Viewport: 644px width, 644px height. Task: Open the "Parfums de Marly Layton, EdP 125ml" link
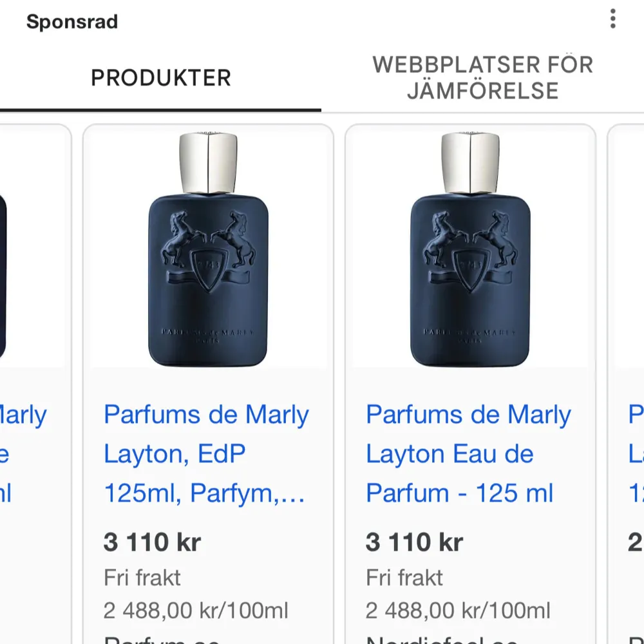click(206, 453)
